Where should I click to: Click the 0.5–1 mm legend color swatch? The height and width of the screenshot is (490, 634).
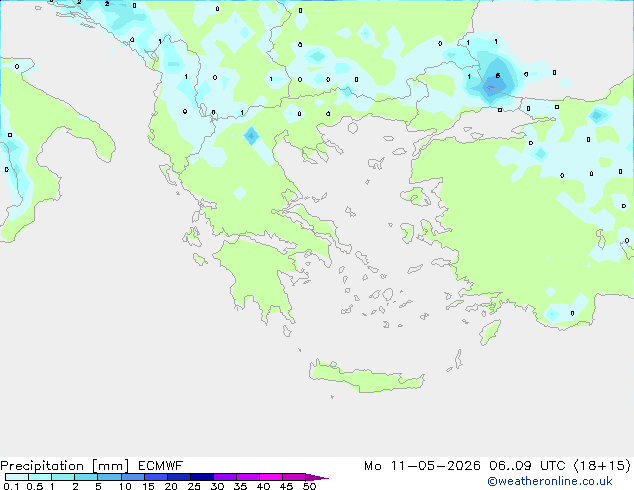[40, 477]
